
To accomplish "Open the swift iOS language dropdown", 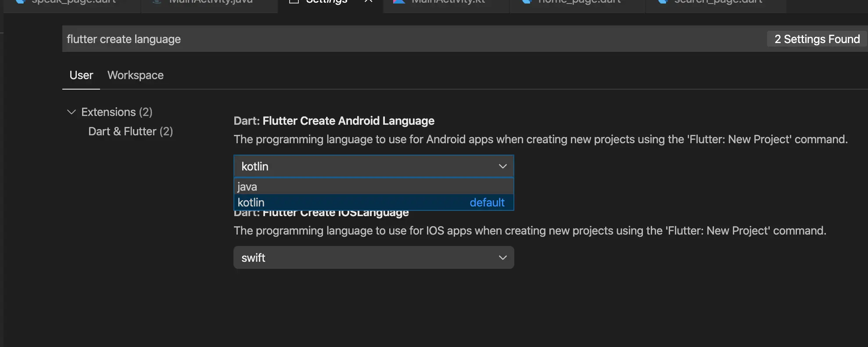I will 373,258.
